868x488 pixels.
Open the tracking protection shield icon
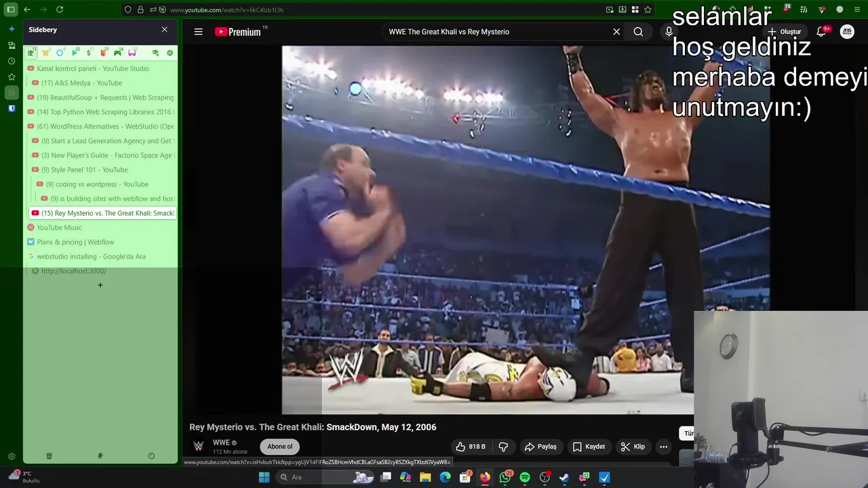pos(128,9)
